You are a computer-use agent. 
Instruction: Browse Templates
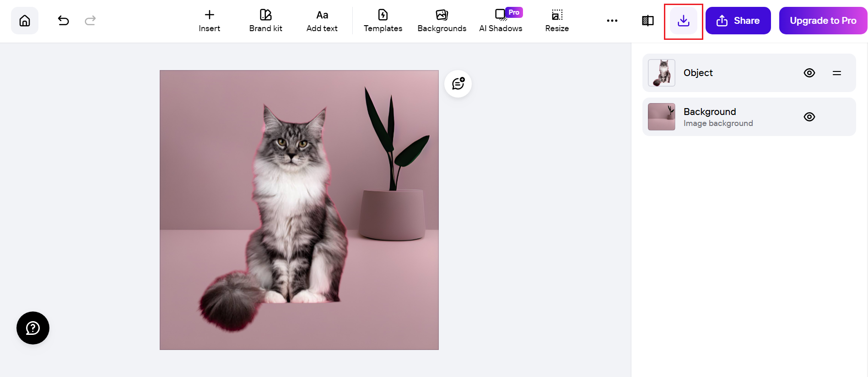(x=383, y=21)
